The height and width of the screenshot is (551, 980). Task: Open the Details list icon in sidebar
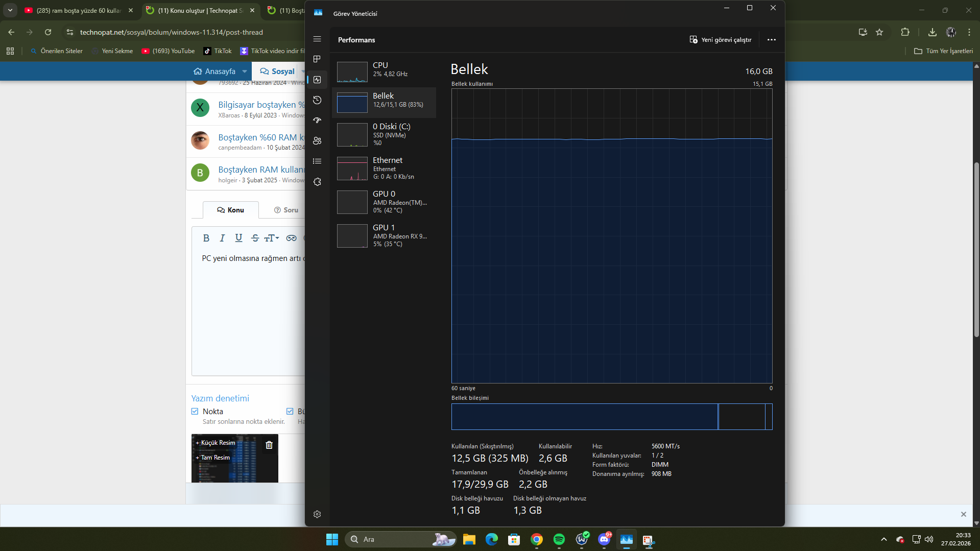(x=317, y=161)
